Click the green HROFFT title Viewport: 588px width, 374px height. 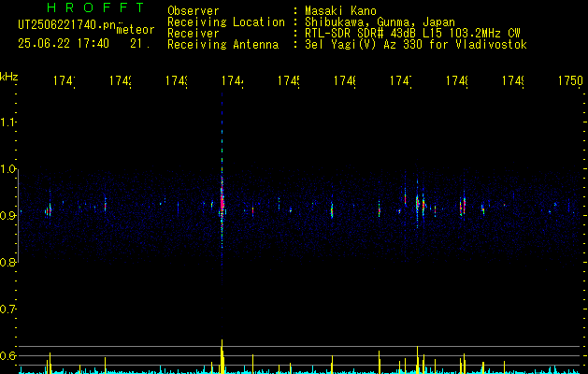[x=96, y=7]
